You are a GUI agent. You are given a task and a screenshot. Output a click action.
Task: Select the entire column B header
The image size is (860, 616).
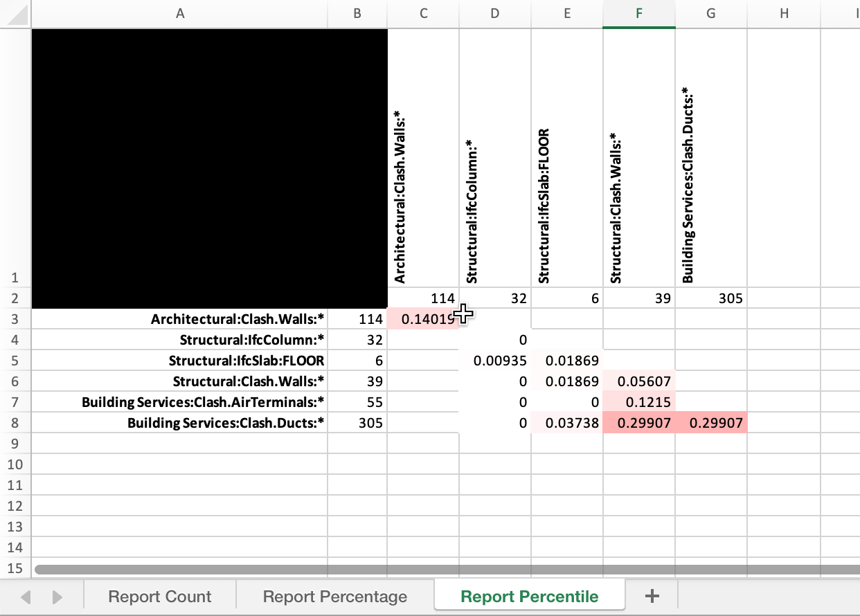(357, 14)
